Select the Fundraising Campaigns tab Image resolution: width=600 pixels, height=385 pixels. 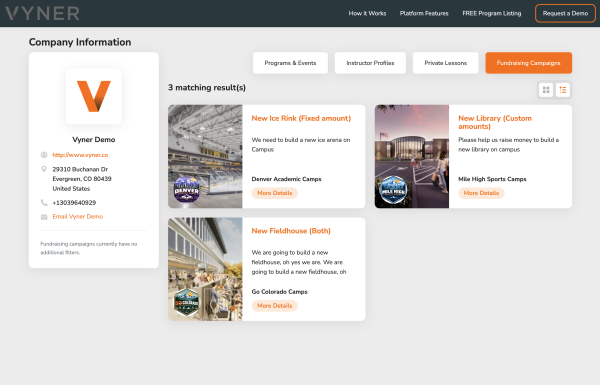529,63
